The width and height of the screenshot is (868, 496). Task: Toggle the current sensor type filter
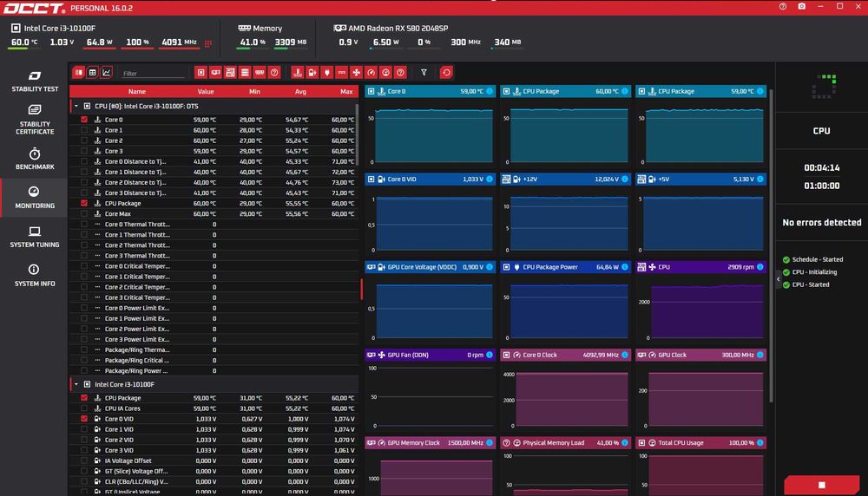click(x=341, y=73)
